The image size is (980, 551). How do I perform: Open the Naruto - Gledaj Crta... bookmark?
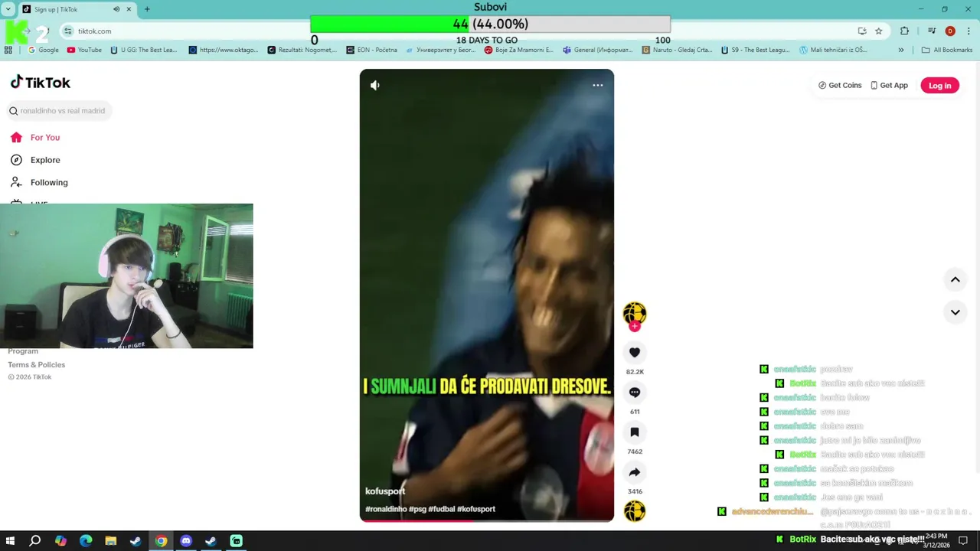click(677, 51)
